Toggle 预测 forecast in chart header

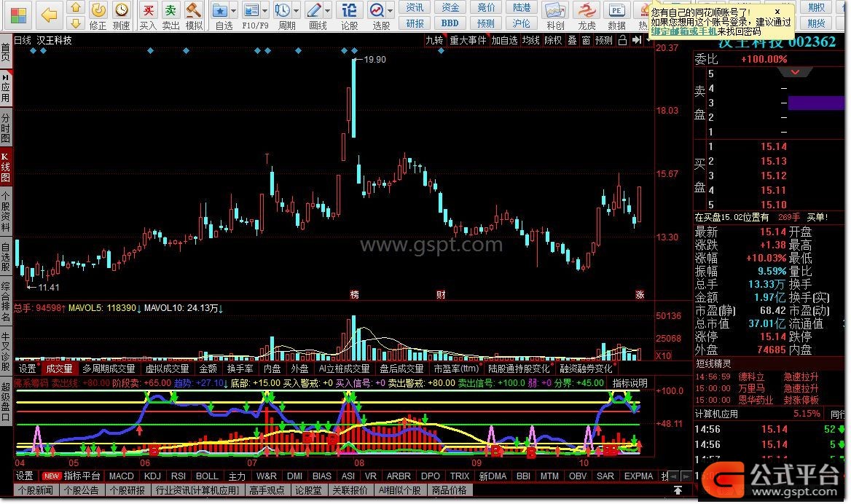point(604,40)
